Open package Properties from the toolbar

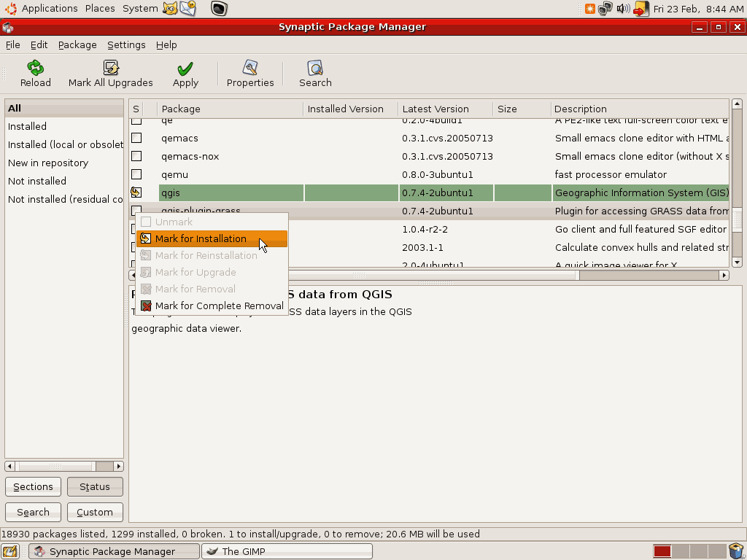[250, 68]
